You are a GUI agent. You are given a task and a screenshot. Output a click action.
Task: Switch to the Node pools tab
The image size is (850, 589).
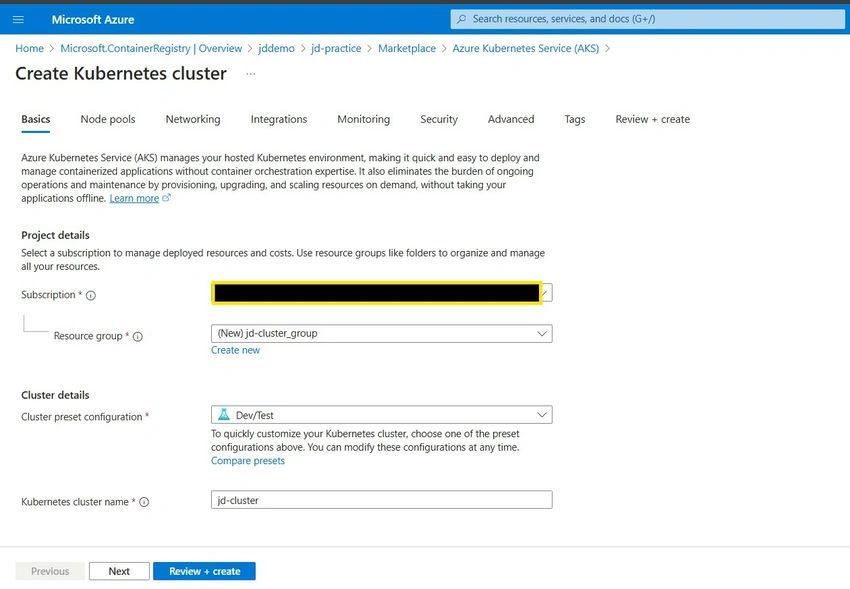[x=108, y=119]
